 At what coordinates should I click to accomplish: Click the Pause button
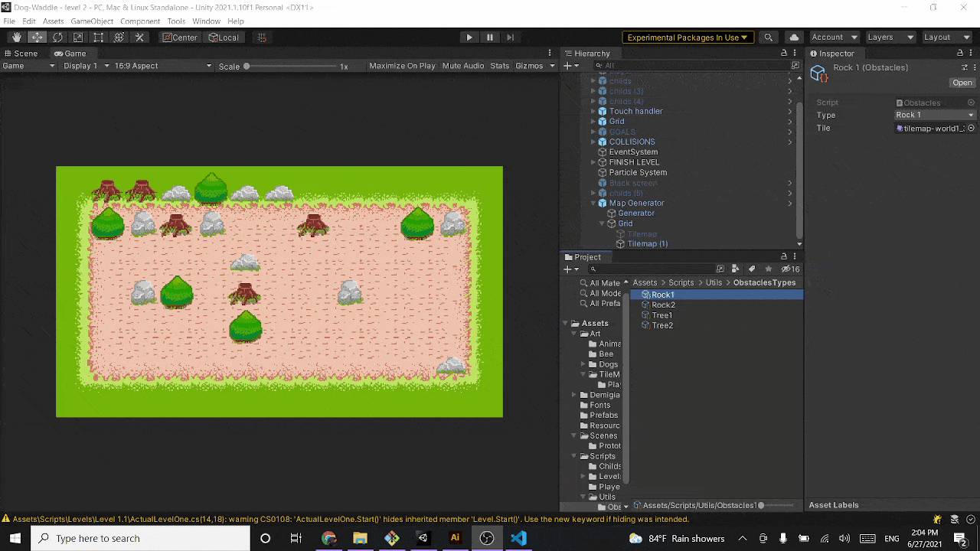pos(490,37)
